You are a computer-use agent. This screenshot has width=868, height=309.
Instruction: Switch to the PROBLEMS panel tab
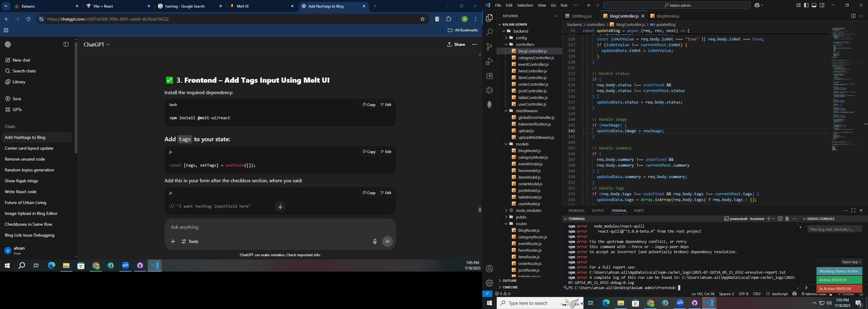(x=576, y=211)
